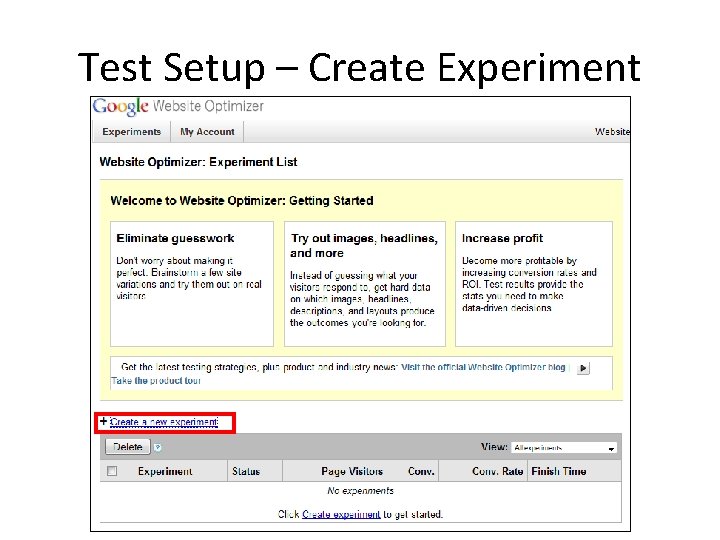
Task: Click the Google logo
Action: click(x=120, y=107)
